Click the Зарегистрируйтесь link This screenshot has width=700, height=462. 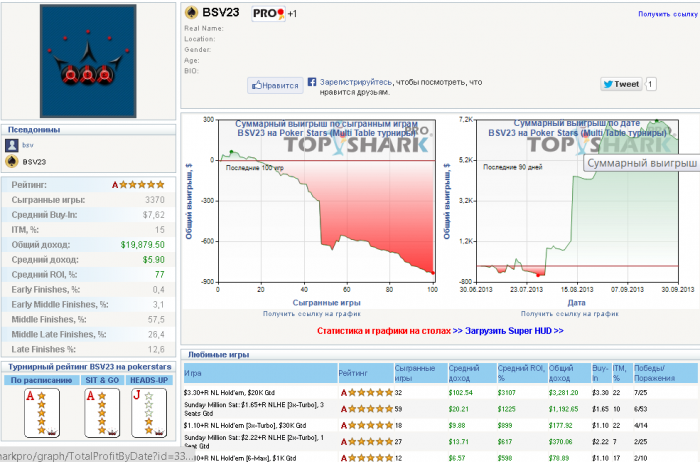click(x=356, y=82)
